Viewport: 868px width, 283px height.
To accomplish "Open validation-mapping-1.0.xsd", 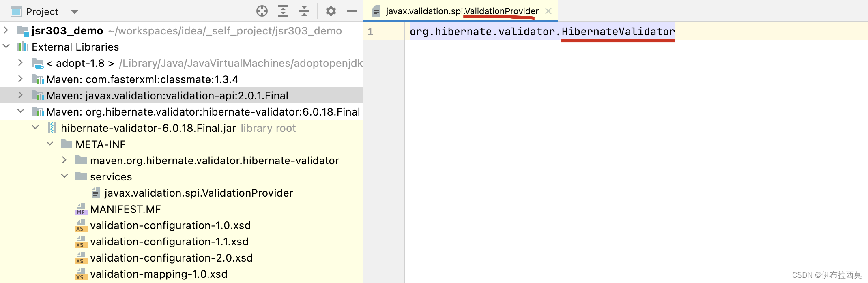I will pyautogui.click(x=181, y=274).
